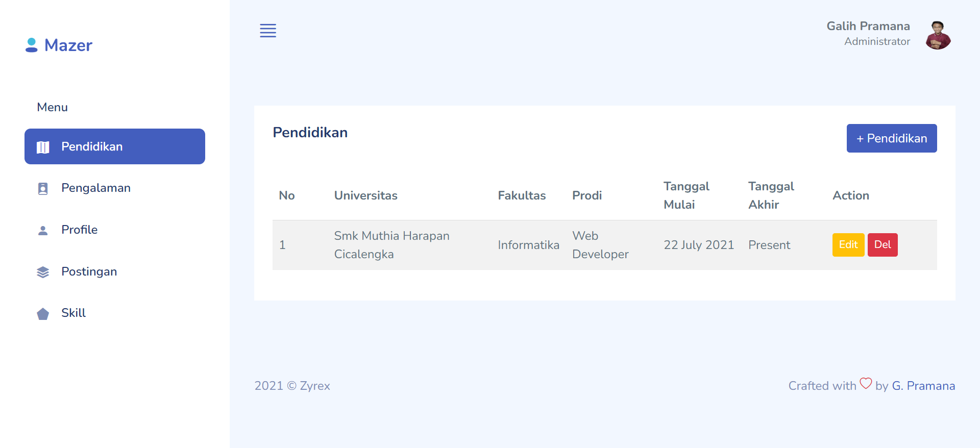
Task: Open Galih Pramana avatar picture
Action: point(938,35)
